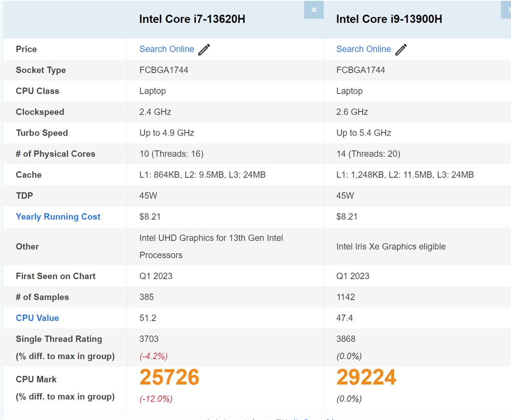This screenshot has height=420, width=511.
Task: Click the Price row label
Action: point(26,49)
